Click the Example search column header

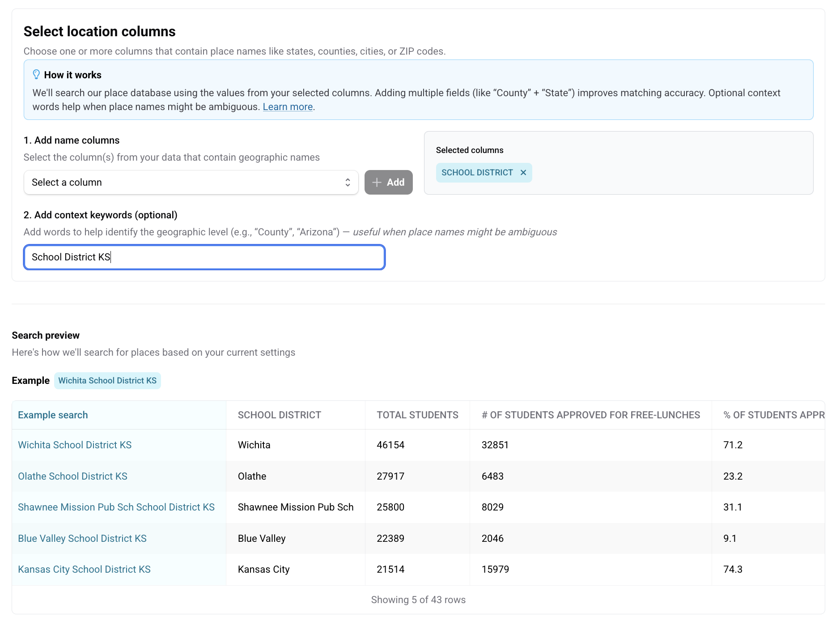click(53, 415)
